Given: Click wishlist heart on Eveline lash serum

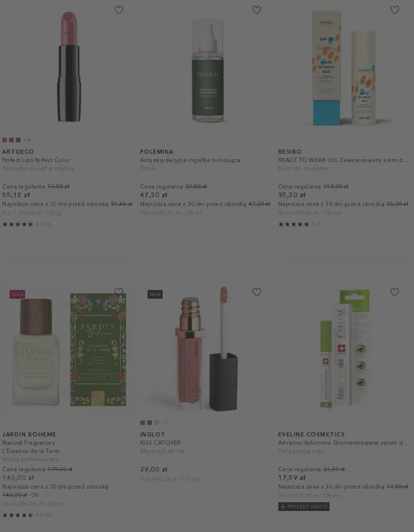Looking at the screenshot, I should (394, 292).
